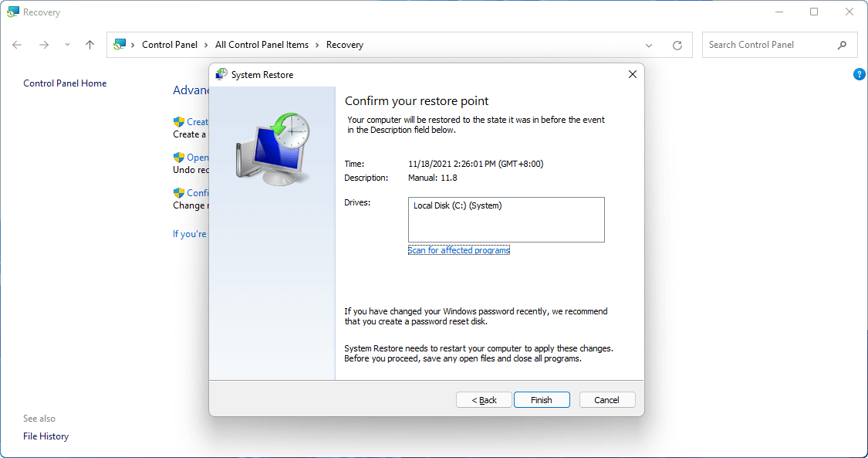Screen dimensions: 868x458
Task: Open File History link
Action: coord(46,436)
